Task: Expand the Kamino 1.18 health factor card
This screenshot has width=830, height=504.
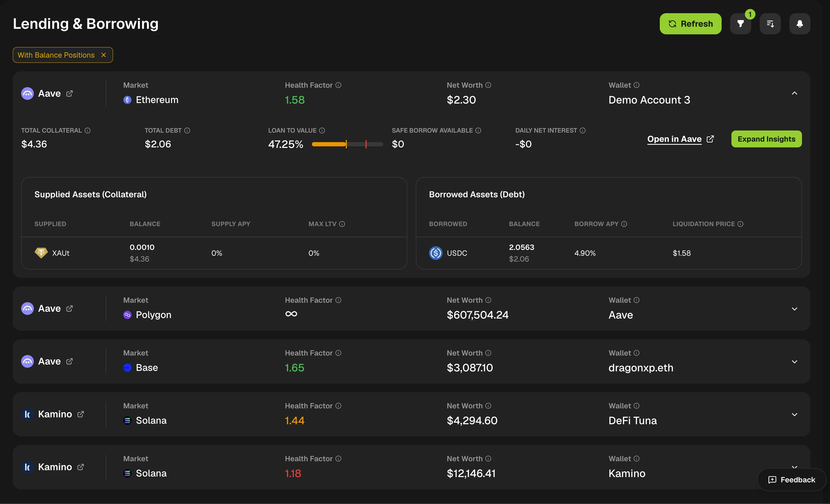Action: pos(794,467)
